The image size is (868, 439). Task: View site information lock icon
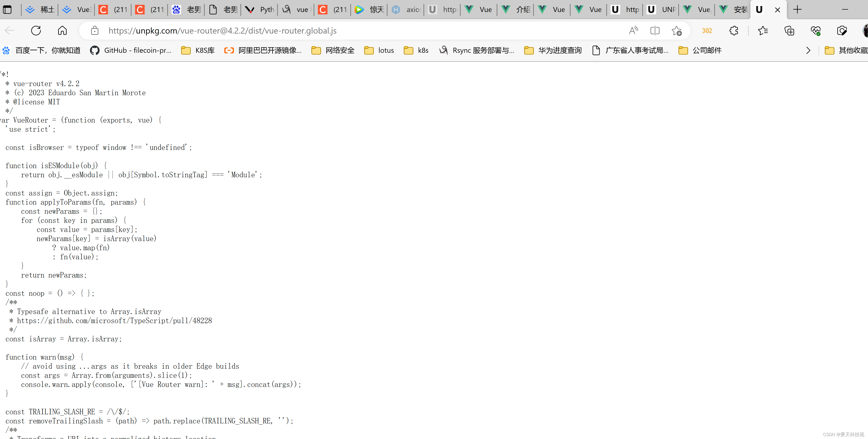pos(95,31)
